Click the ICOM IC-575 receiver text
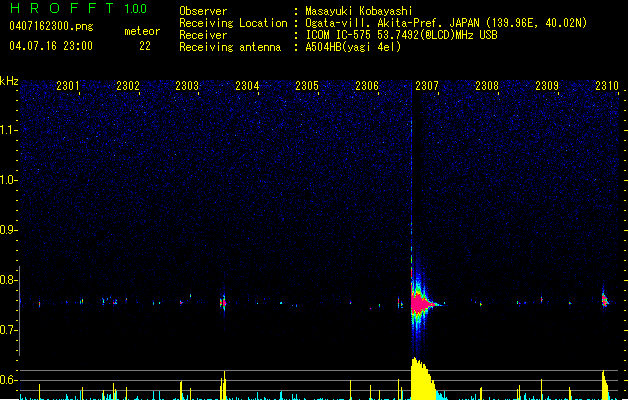629x400 pixels. coord(402,35)
